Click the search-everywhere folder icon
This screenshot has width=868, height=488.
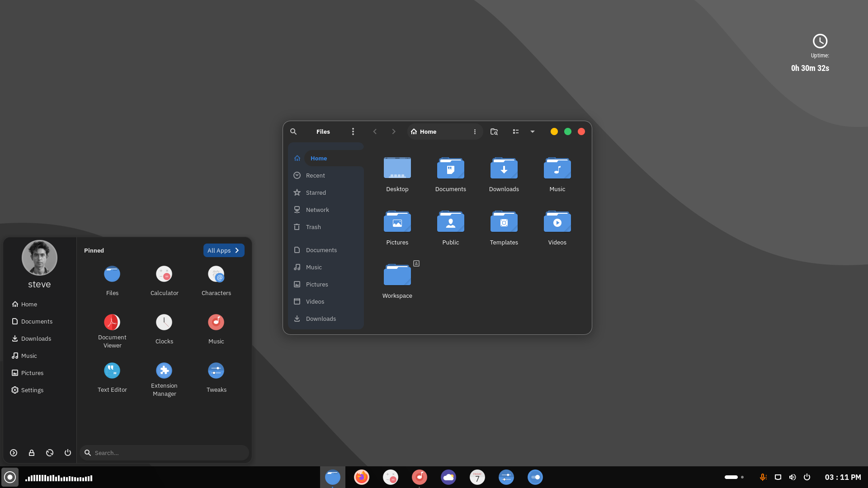494,131
